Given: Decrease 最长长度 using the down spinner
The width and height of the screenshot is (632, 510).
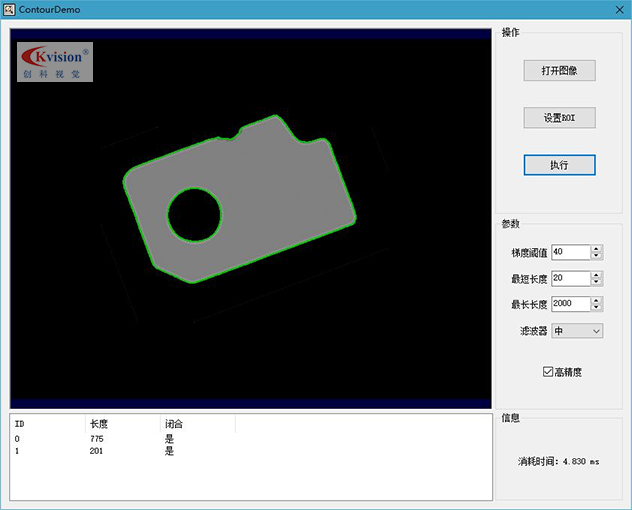Looking at the screenshot, I should point(597,308).
